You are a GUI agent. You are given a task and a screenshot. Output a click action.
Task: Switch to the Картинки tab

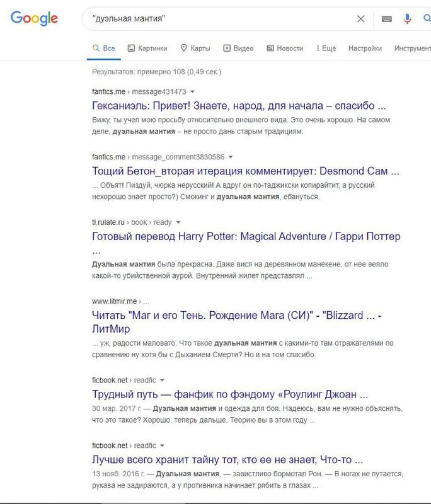point(147,49)
